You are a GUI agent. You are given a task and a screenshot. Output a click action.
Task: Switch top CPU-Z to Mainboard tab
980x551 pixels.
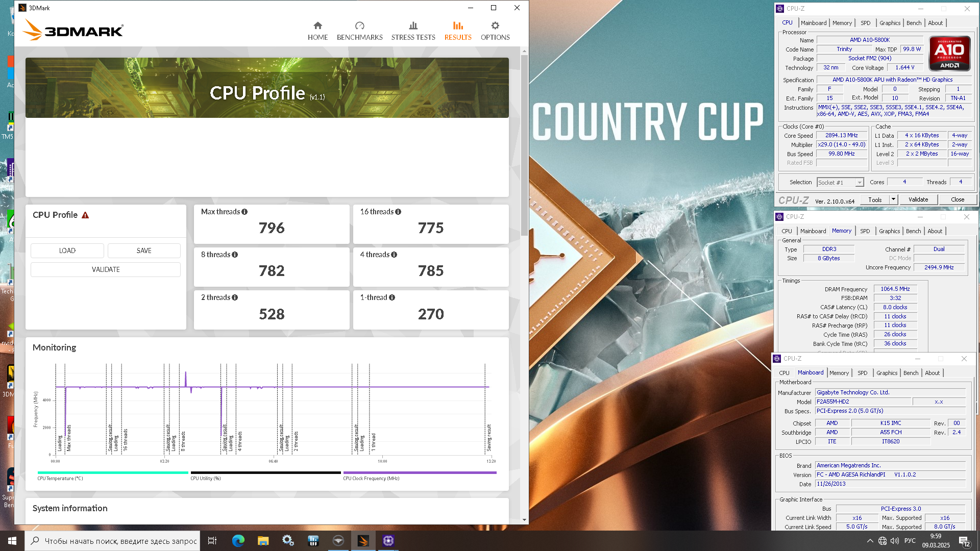point(814,23)
